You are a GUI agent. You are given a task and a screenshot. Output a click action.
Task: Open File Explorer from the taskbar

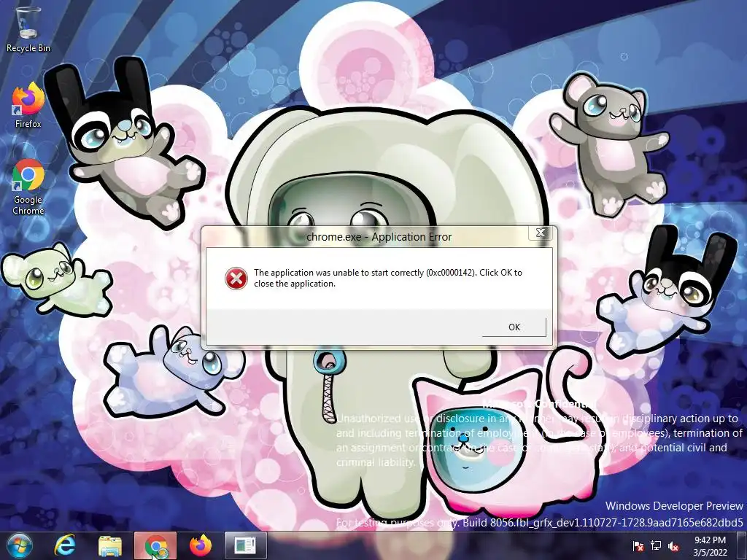coord(110,545)
